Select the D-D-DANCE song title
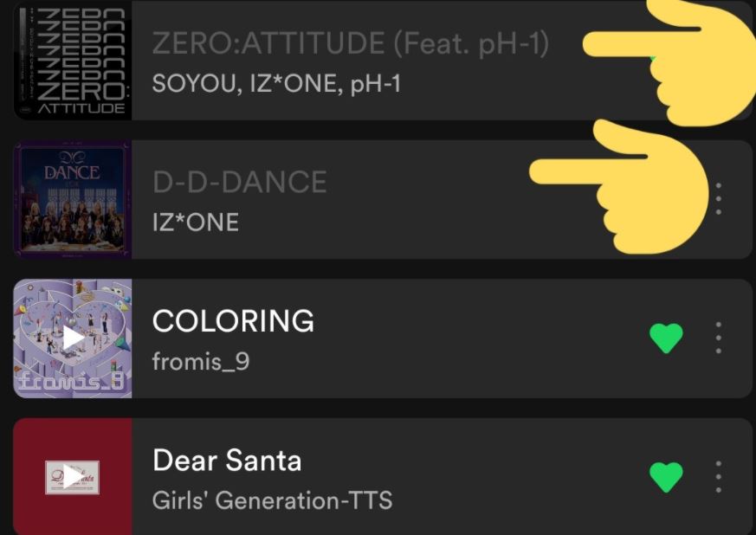The image size is (756, 535). (x=240, y=182)
